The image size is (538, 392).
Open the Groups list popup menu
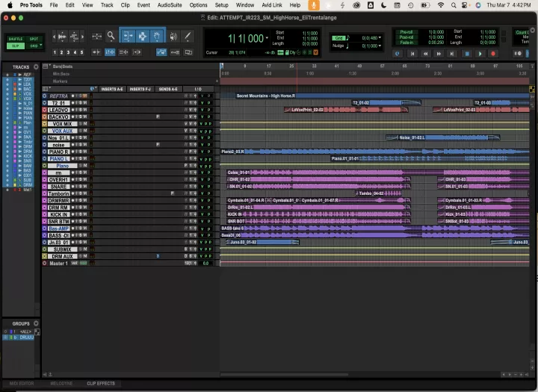[x=36, y=323]
